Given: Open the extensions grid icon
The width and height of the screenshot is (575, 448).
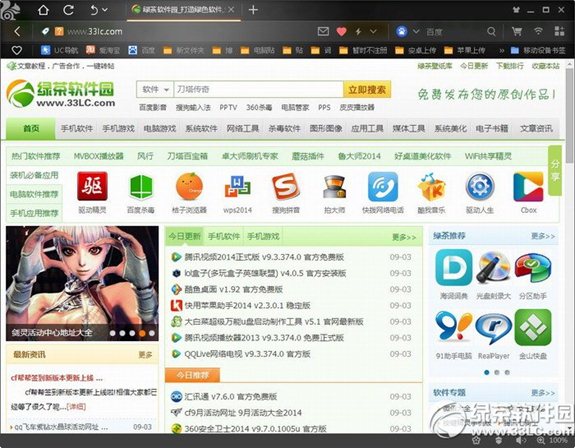Looking at the screenshot, I should [559, 31].
